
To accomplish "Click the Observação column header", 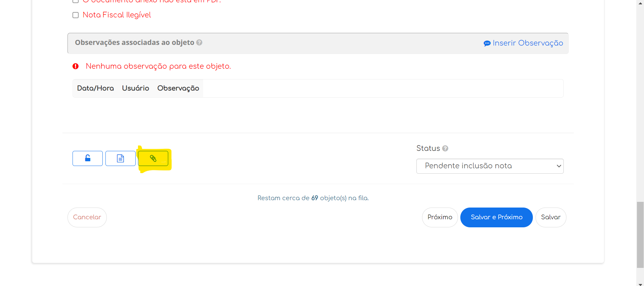I will coord(178,88).
